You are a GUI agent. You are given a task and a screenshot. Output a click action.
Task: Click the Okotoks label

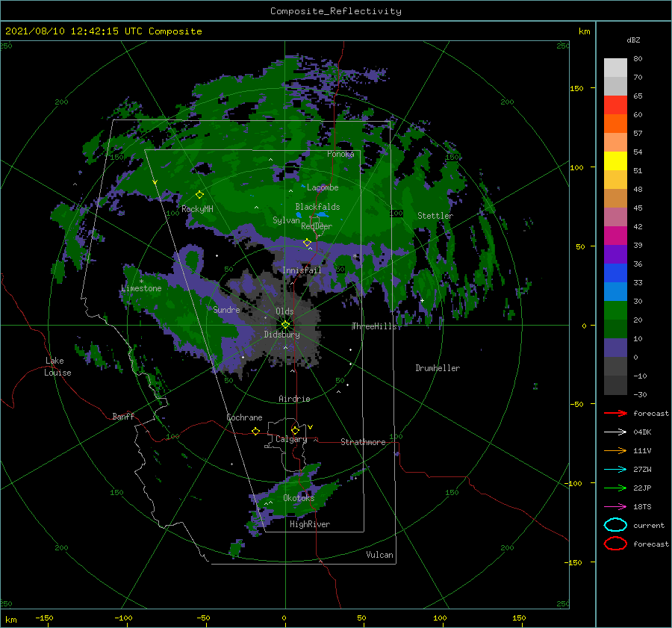click(x=299, y=497)
